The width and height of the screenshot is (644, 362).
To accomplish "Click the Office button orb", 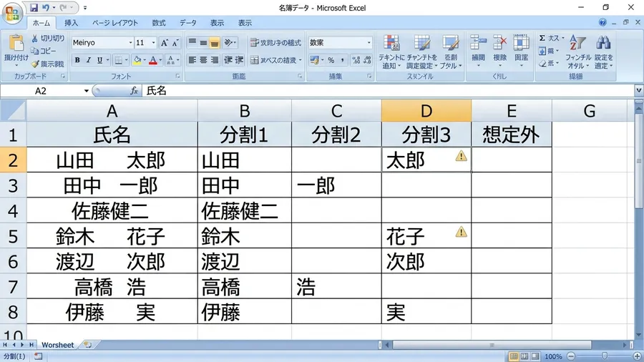I will pyautogui.click(x=12, y=13).
